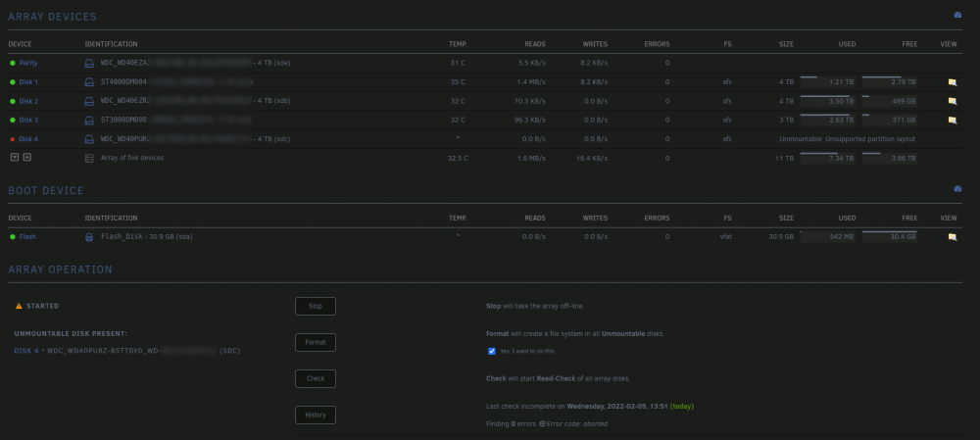The image size is (980, 440).
Task: Open the Disk 4 settings link
Action: tap(28, 139)
